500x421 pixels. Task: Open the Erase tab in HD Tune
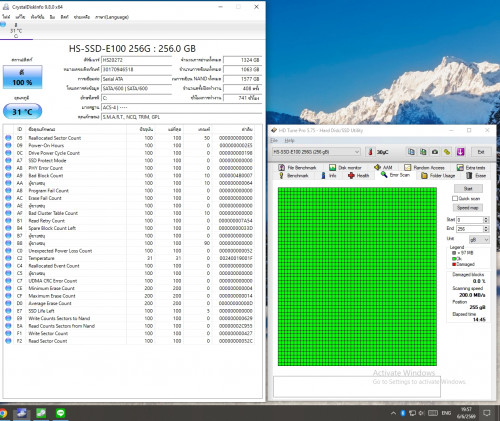point(476,175)
